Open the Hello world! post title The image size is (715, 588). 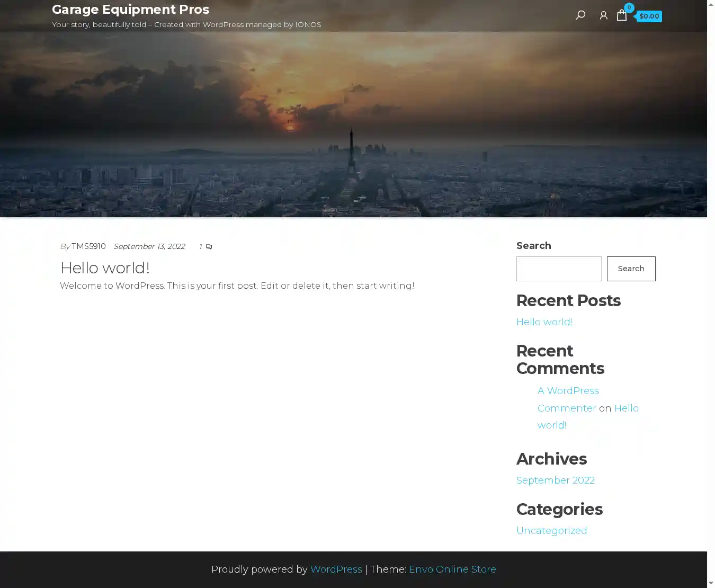[105, 268]
